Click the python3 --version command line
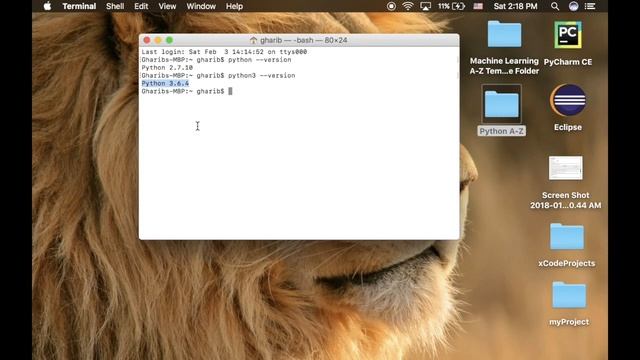The width and height of the screenshot is (640, 360). (x=218, y=76)
